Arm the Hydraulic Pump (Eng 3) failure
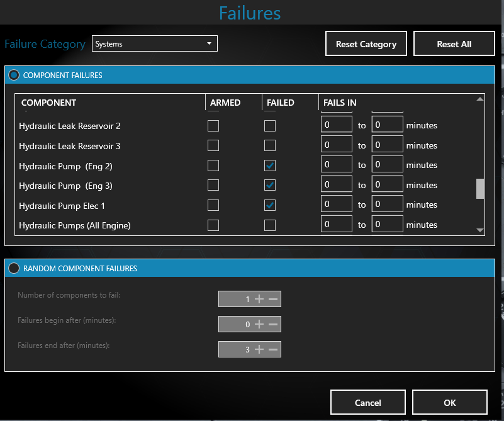 click(x=213, y=186)
